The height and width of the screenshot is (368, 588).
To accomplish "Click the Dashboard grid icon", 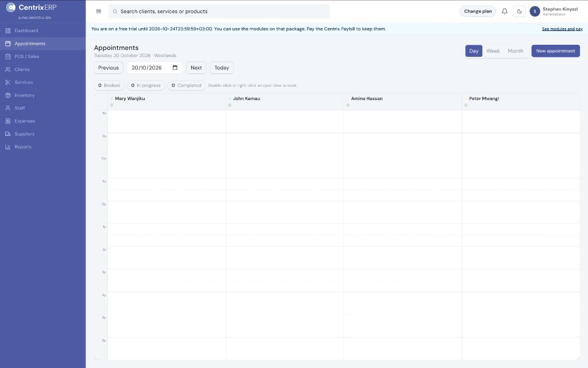I will (8, 31).
